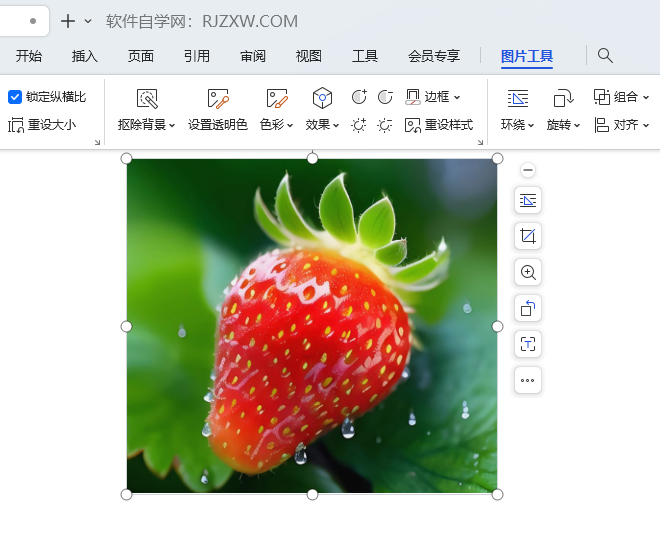The image size is (660, 540).
Task: Switch to the 引用 tab
Action: (x=197, y=56)
